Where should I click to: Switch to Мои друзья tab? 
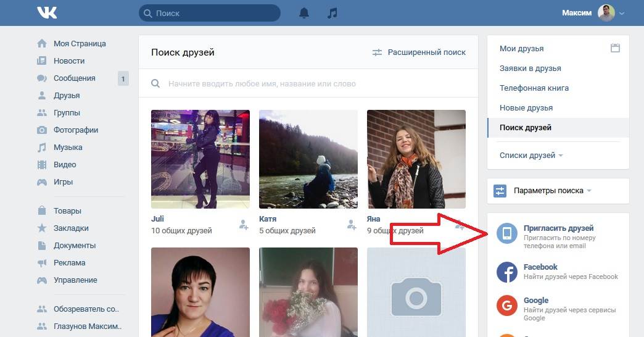[522, 49]
